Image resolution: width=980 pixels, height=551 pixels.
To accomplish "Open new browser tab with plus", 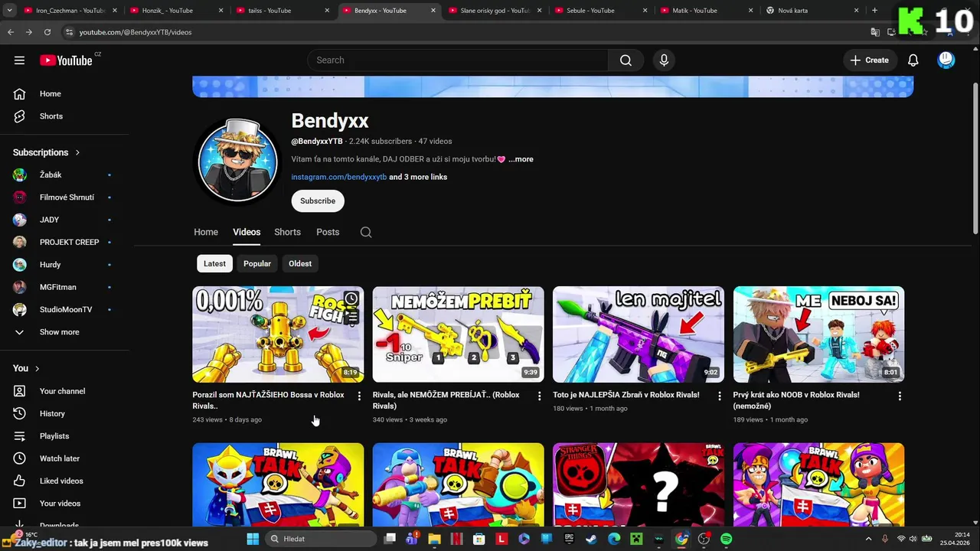I will [874, 11].
